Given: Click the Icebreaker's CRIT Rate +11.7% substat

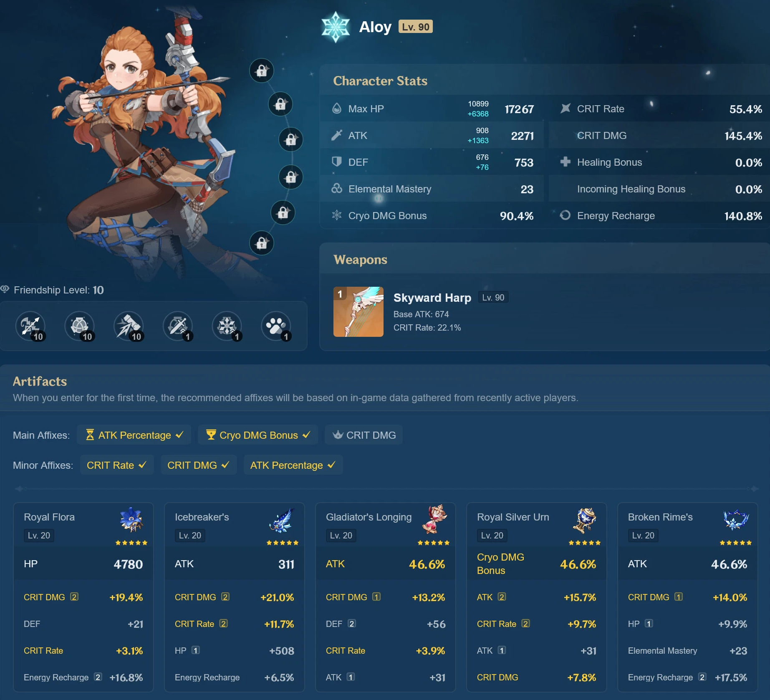Looking at the screenshot, I should coord(235,624).
